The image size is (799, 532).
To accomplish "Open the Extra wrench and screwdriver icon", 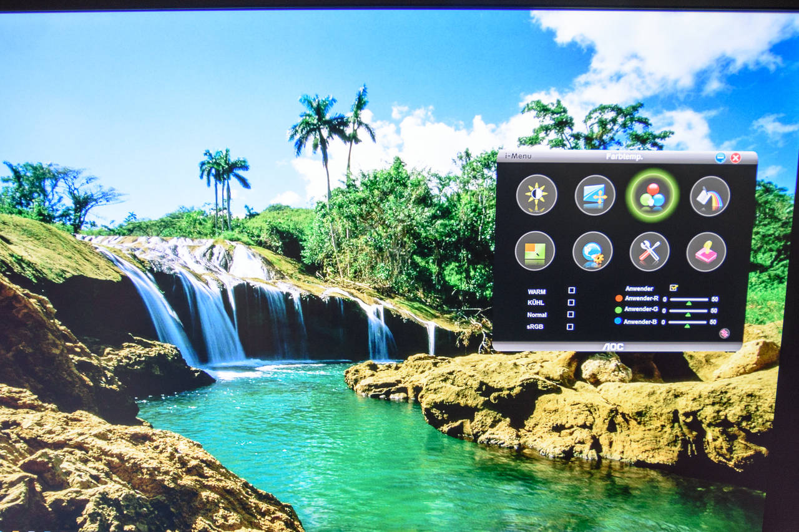I will (x=650, y=251).
